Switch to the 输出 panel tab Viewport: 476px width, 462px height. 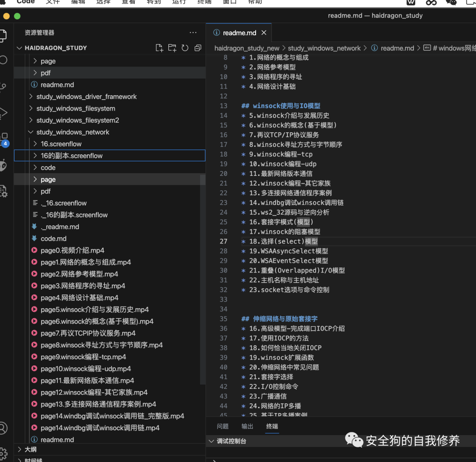coord(247,426)
